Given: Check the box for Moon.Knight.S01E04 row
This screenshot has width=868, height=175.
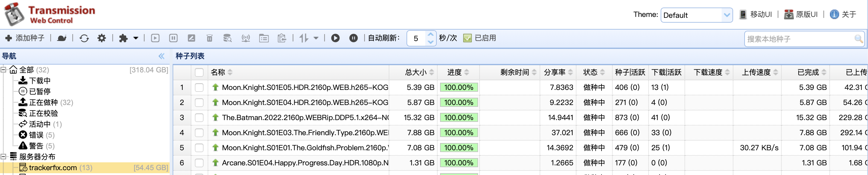Looking at the screenshot, I should tap(199, 103).
